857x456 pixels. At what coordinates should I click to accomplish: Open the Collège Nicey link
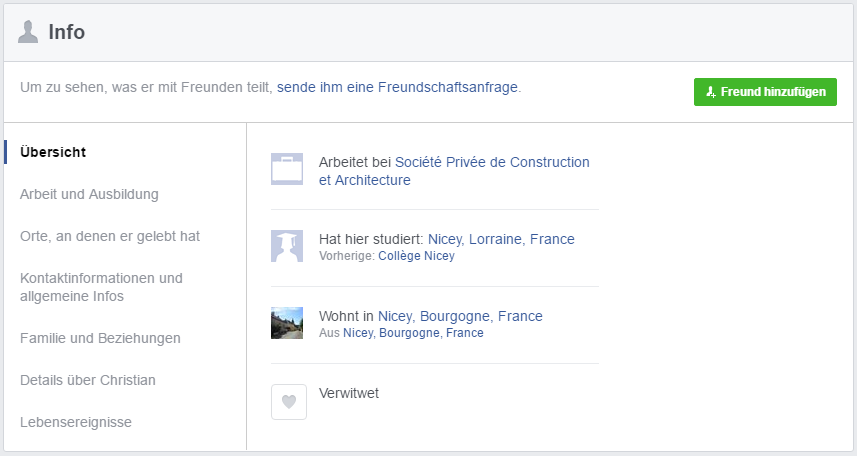[416, 256]
